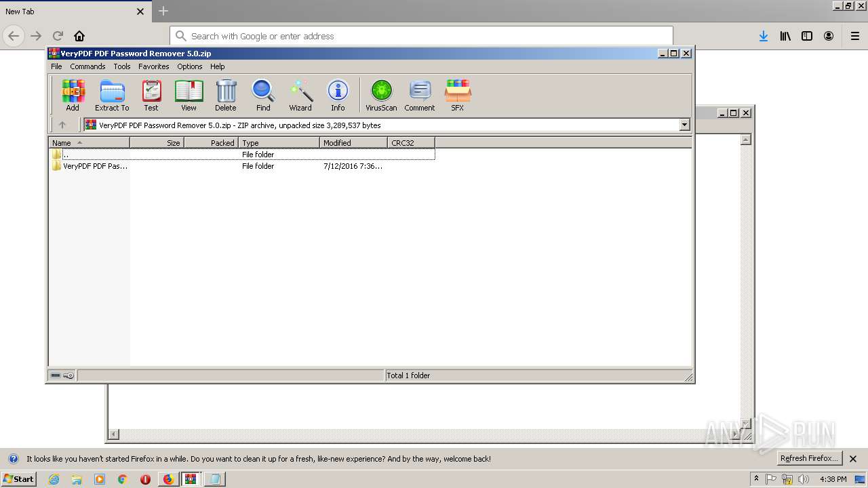Viewport: 868px width, 488px height.
Task: Open the Firefox downloads panel
Action: tap(764, 36)
